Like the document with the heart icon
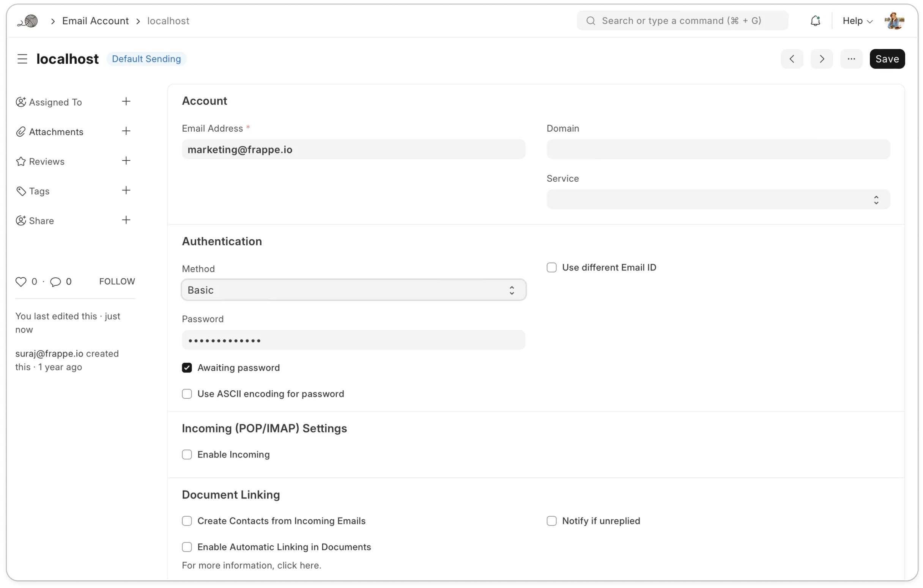923x588 pixels. [21, 281]
